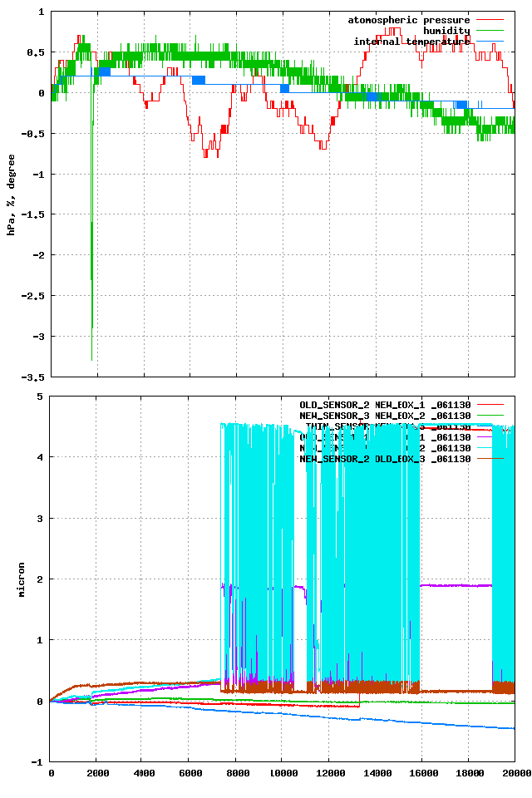This screenshot has height=798, width=532.
Task: Click the green line sample beside humidity
Action: tap(490, 31)
